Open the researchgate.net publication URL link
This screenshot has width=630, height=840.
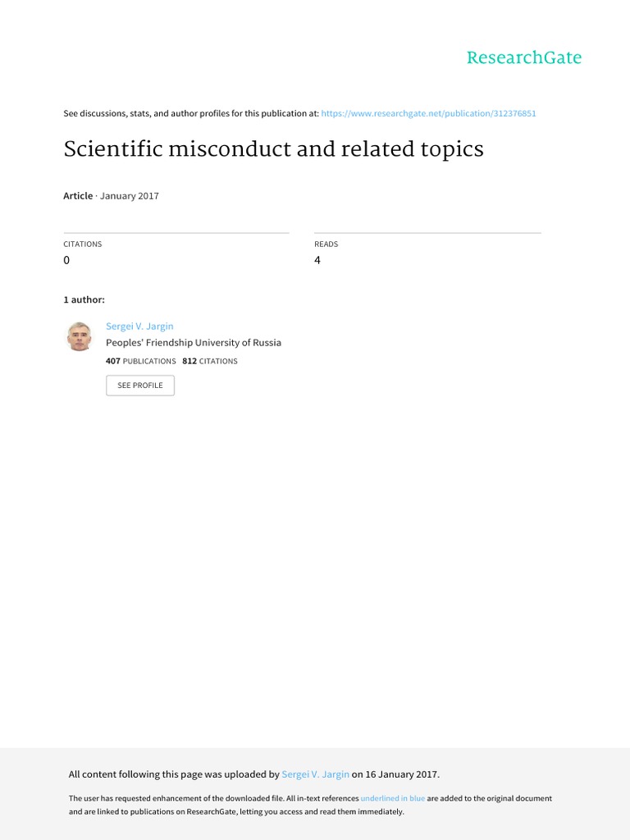coord(429,113)
